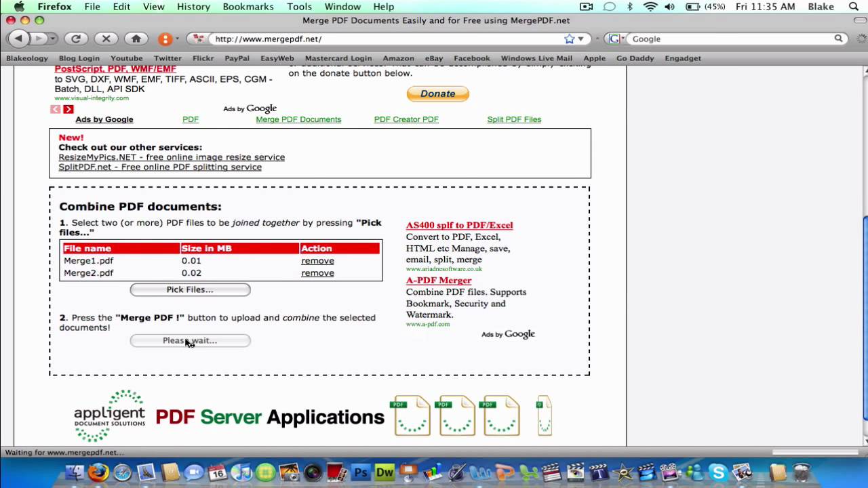Click the Bluetooth menu bar icon
The image size is (868, 488).
[630, 7]
